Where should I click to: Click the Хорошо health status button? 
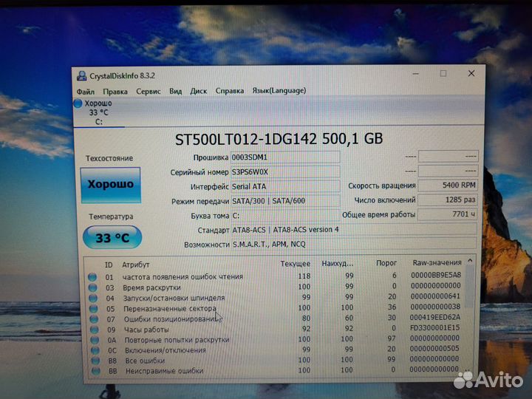coord(111,185)
